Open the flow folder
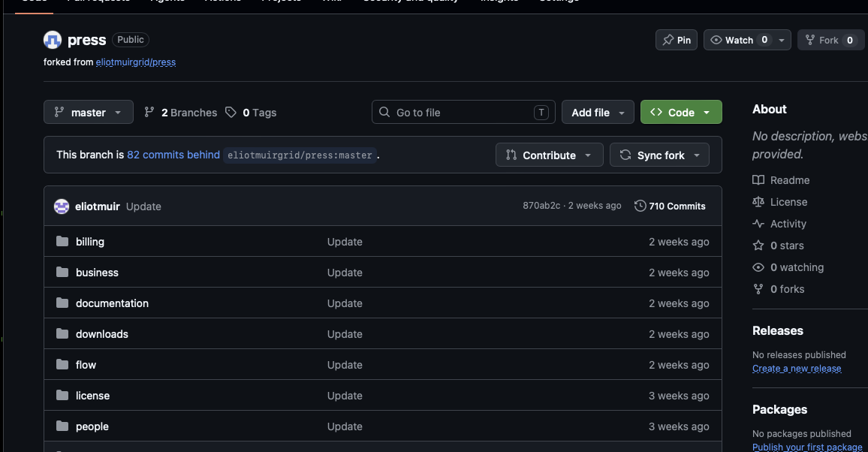 point(86,365)
